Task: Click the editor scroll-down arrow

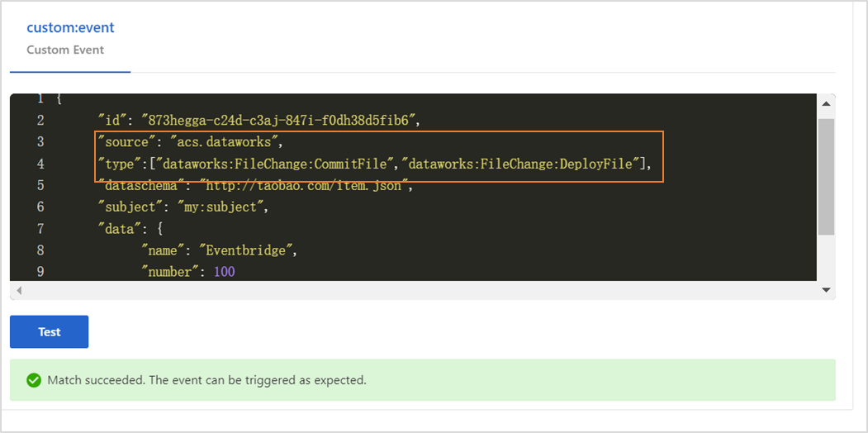Action: click(826, 290)
